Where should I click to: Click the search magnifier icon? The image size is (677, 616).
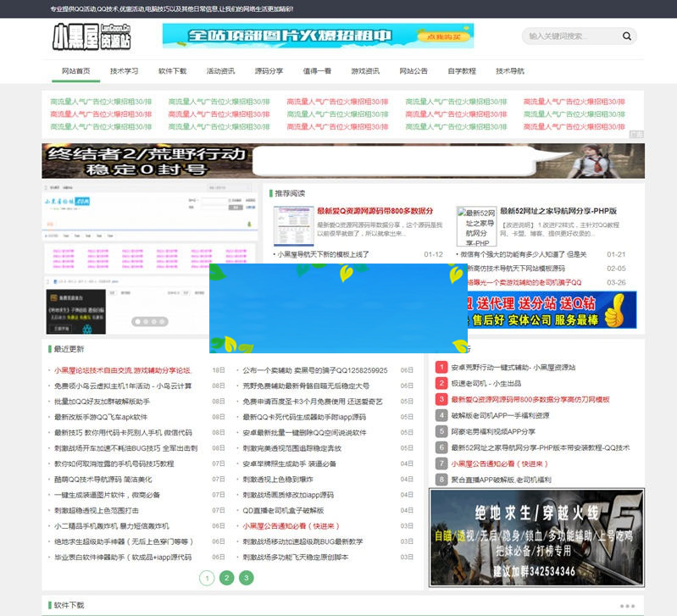(627, 36)
